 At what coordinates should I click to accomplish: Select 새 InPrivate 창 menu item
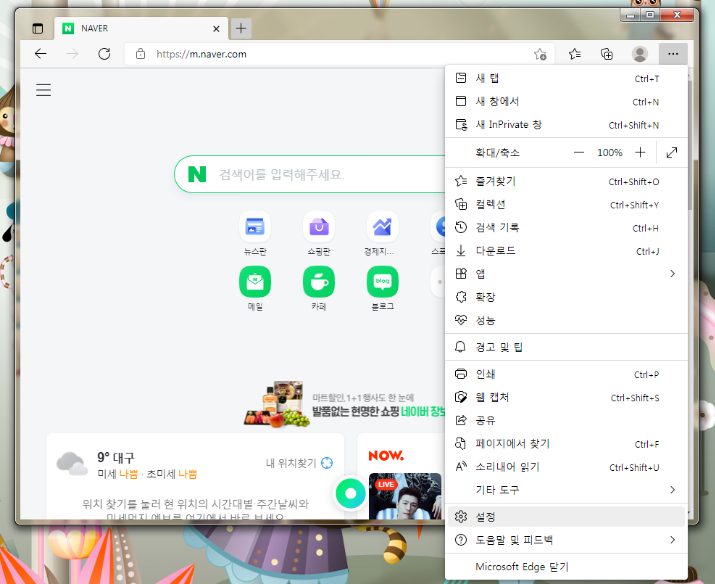point(566,125)
